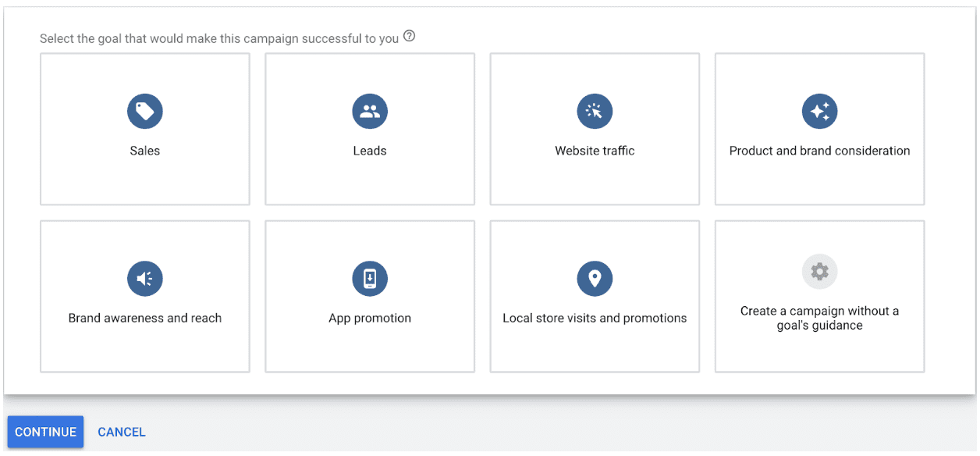This screenshot has height=456, width=980.
Task: Click the Product and brand consideration sparkle icon
Action: tap(819, 112)
